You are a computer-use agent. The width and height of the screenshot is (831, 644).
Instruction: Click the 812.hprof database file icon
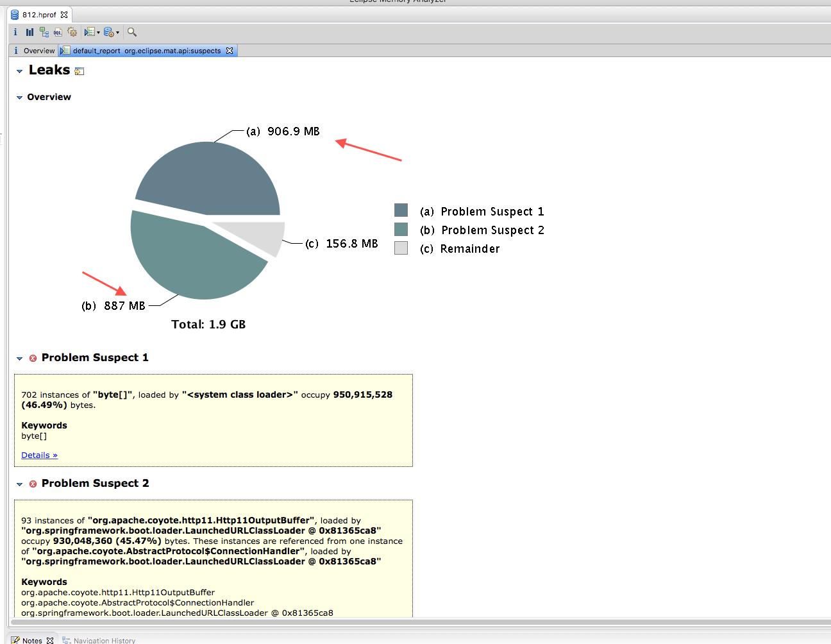point(15,15)
